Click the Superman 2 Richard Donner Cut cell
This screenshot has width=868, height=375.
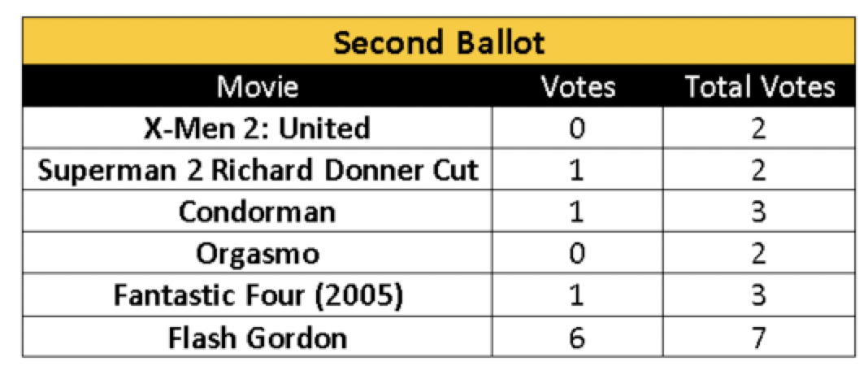(x=258, y=169)
